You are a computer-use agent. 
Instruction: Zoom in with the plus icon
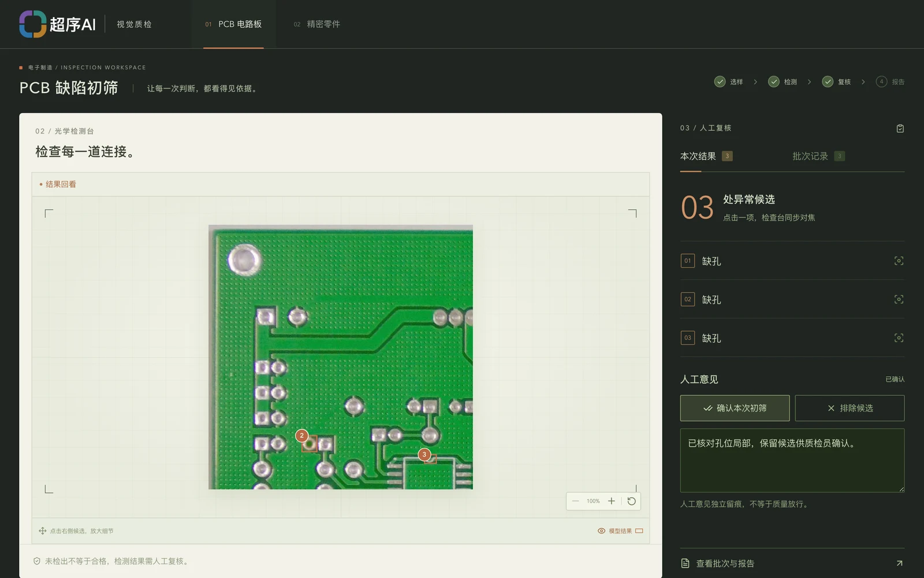pyautogui.click(x=612, y=501)
